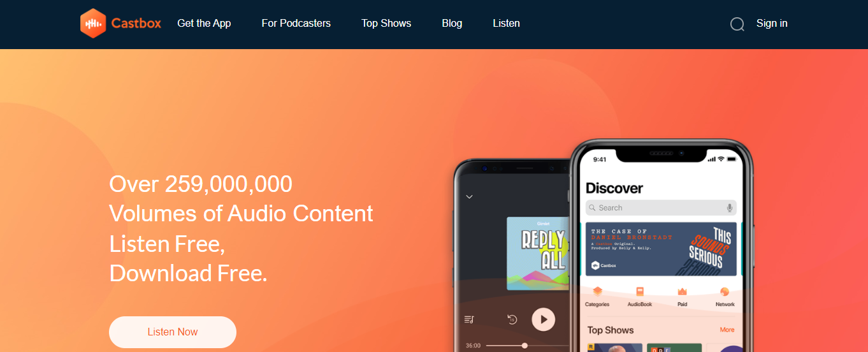Click the Search field in Discover screen
The width and height of the screenshot is (868, 352).
[661, 208]
